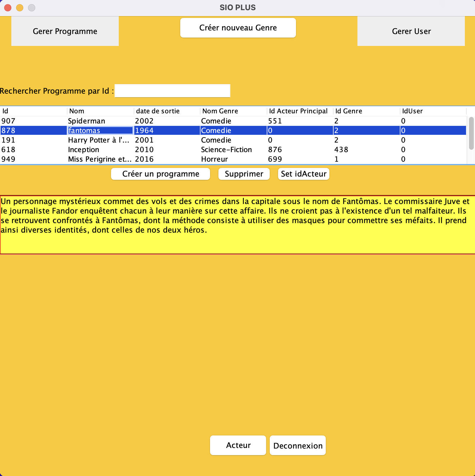Open the Gerer Programme tab
This screenshot has width=475, height=476.
(65, 31)
